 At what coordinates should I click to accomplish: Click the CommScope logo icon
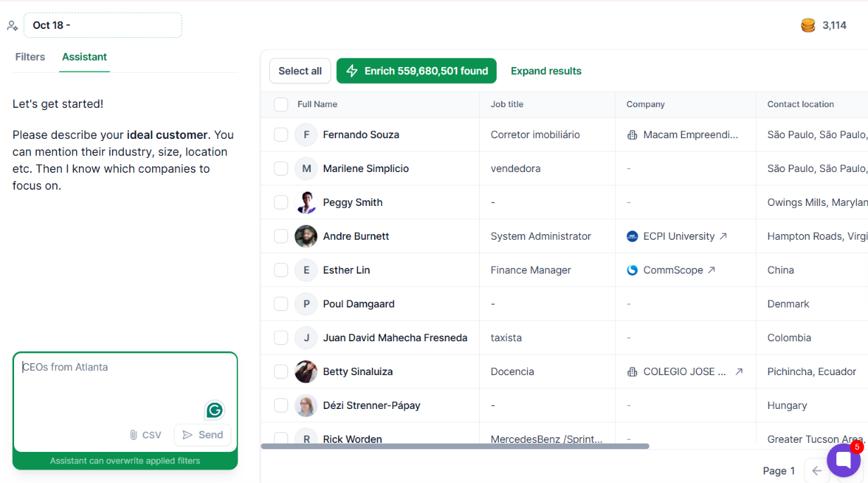(x=632, y=270)
